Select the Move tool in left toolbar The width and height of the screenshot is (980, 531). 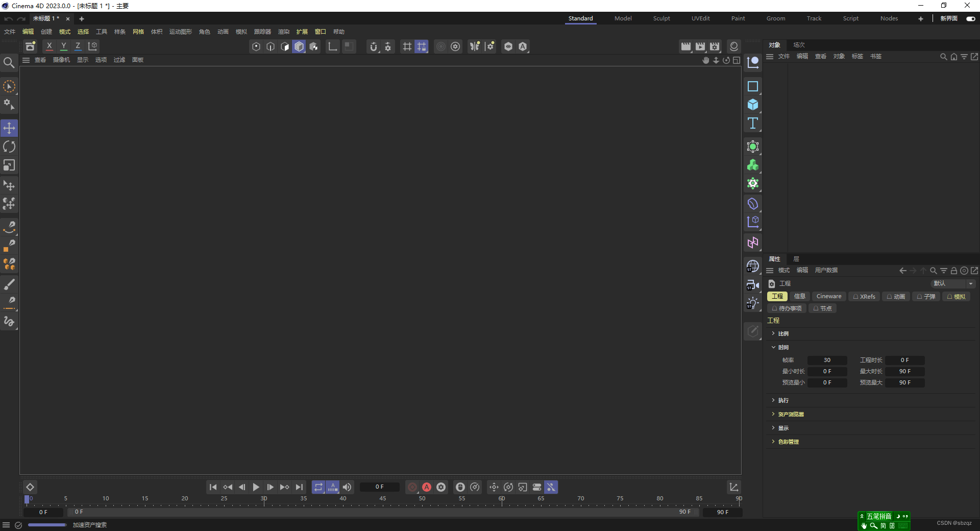pos(9,128)
